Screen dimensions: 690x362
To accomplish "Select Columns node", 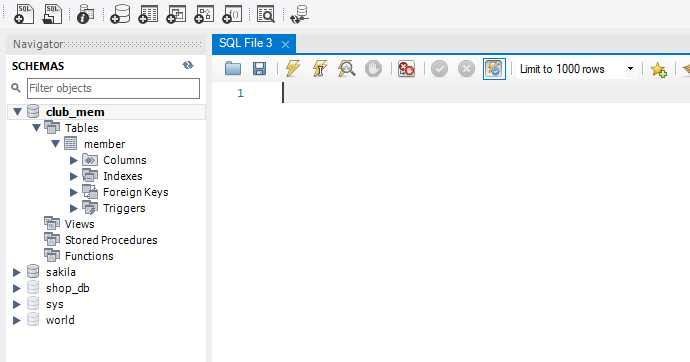I will [125, 160].
